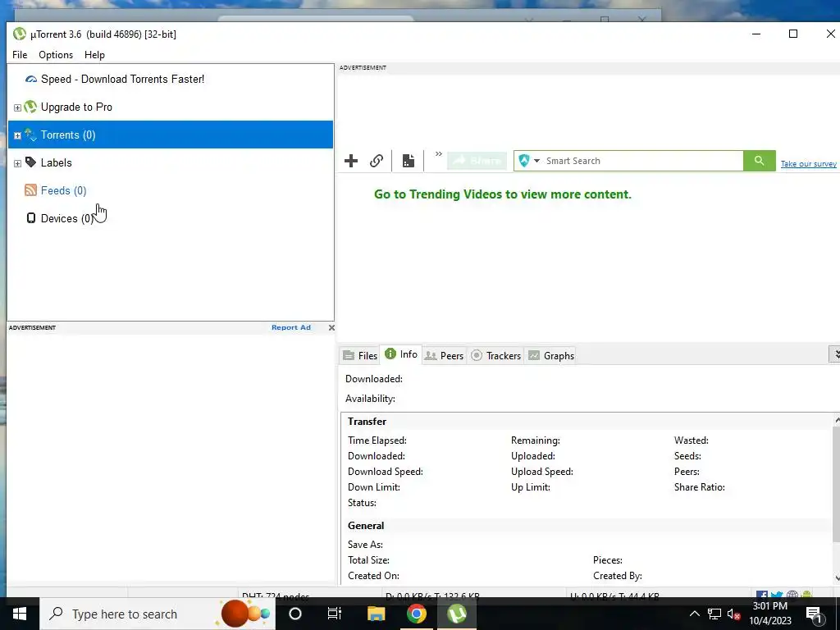Select Speed - Download Torrents Faster item
The image size is (840, 630).
[x=123, y=80]
